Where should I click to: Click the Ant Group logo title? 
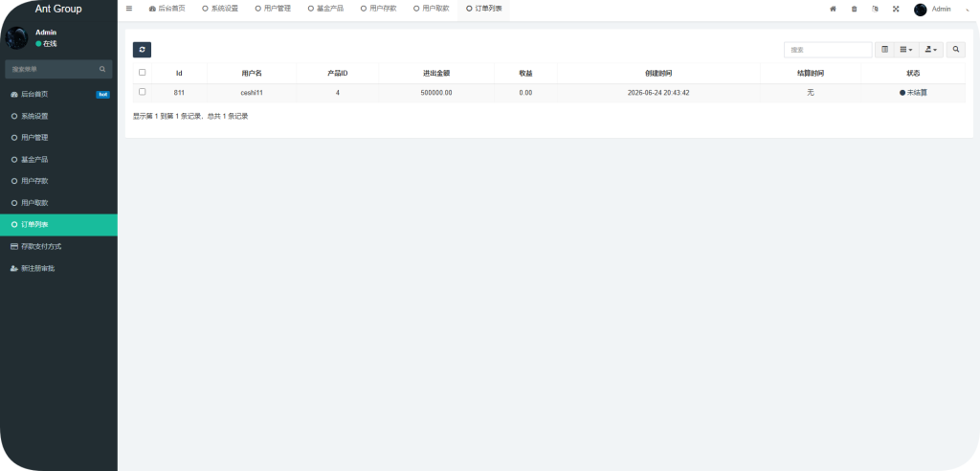click(58, 9)
